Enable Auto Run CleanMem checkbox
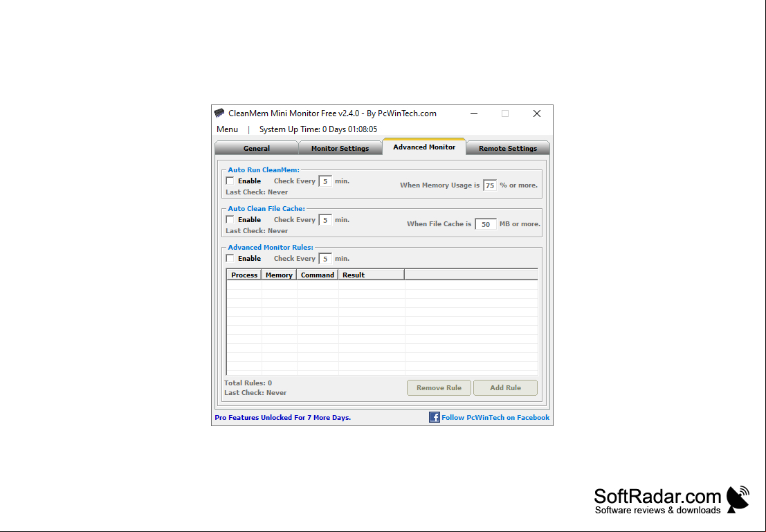This screenshot has width=766, height=532. pyautogui.click(x=230, y=181)
